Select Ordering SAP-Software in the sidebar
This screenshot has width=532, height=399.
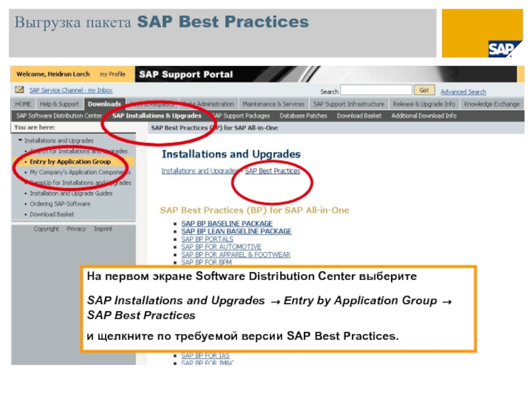point(60,203)
